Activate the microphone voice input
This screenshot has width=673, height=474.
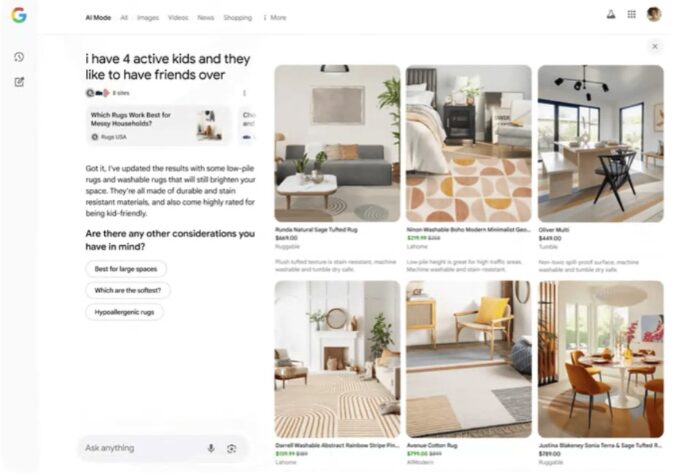(x=211, y=449)
